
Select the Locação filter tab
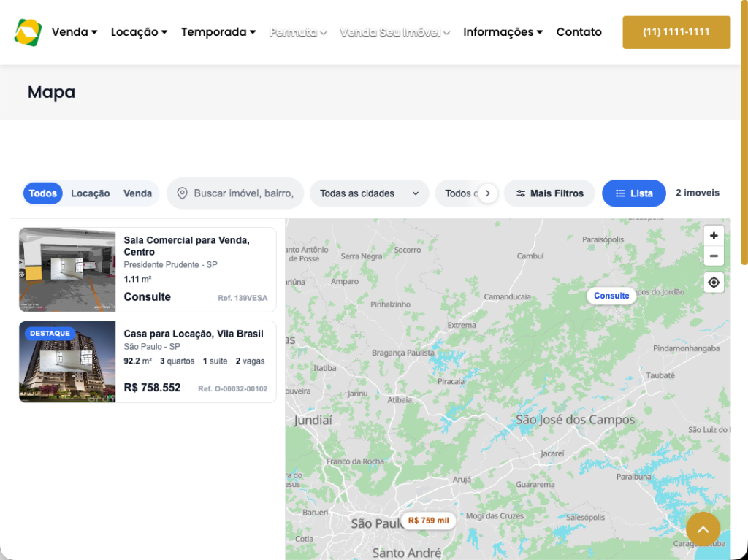point(90,193)
